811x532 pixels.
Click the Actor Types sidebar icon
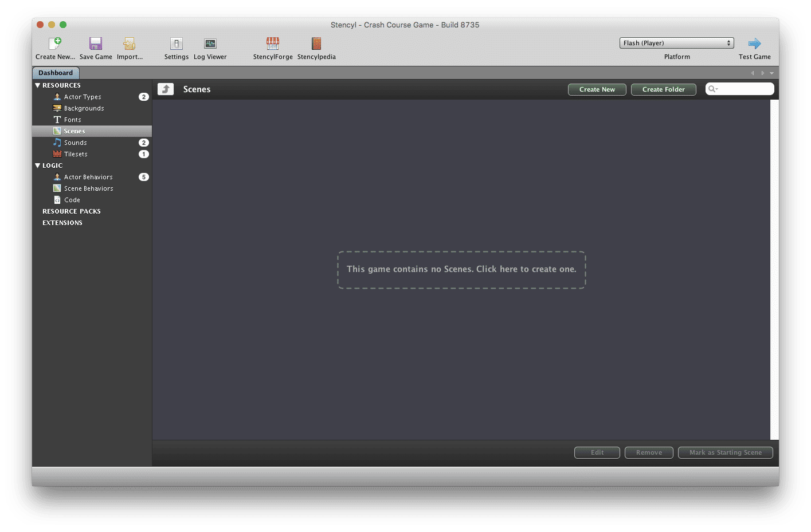57,97
